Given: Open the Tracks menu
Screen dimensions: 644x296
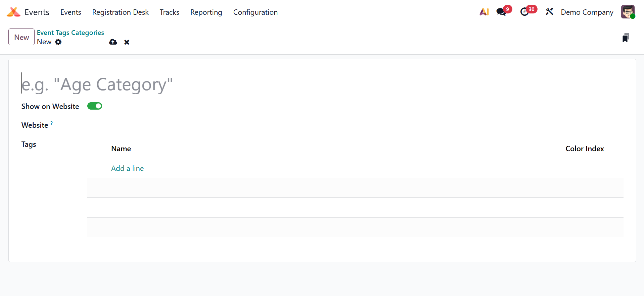Looking at the screenshot, I should tap(170, 12).
